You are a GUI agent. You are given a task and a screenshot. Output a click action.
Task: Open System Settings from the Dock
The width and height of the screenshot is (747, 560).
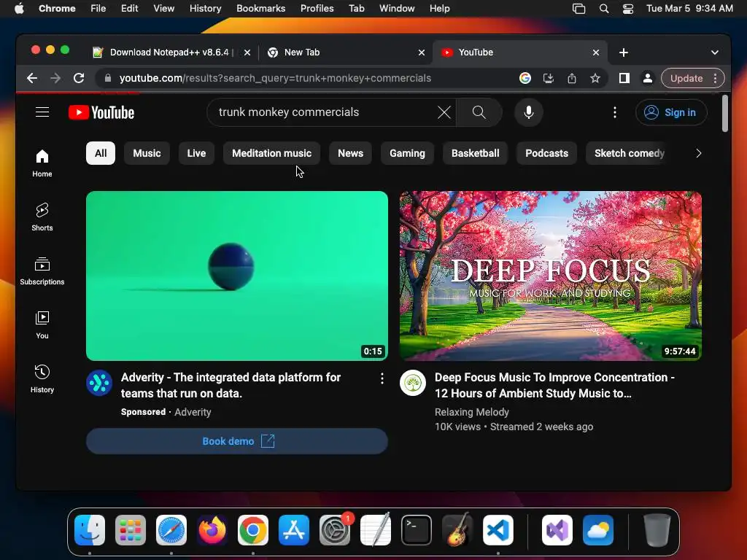[334, 530]
